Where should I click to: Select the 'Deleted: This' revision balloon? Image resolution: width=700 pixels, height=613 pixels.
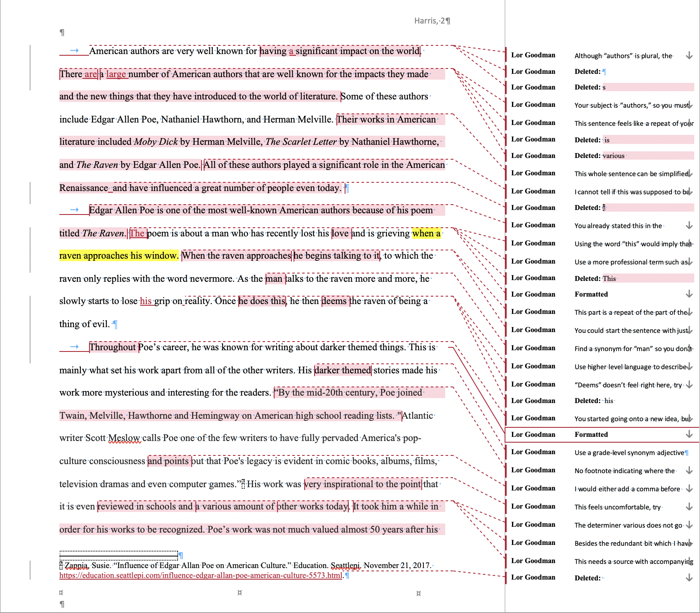coord(602,278)
